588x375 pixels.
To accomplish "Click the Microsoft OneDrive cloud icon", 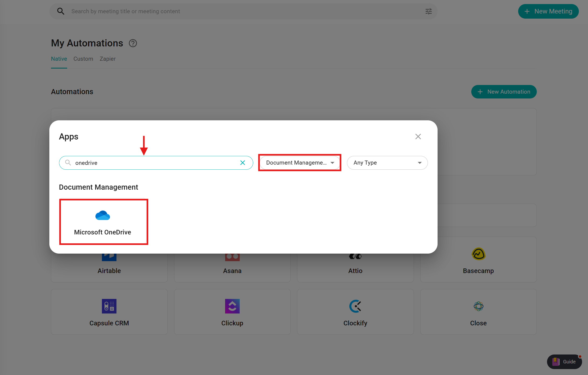I will point(103,215).
